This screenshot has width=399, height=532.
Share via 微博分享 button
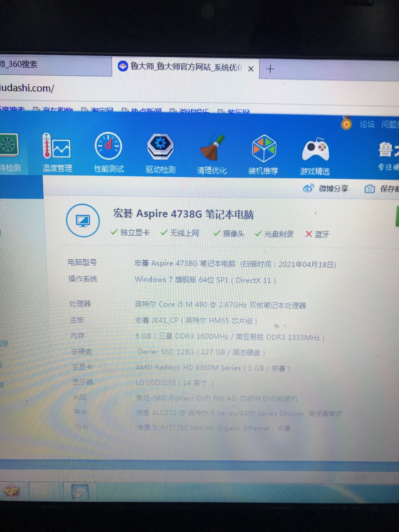click(326, 188)
